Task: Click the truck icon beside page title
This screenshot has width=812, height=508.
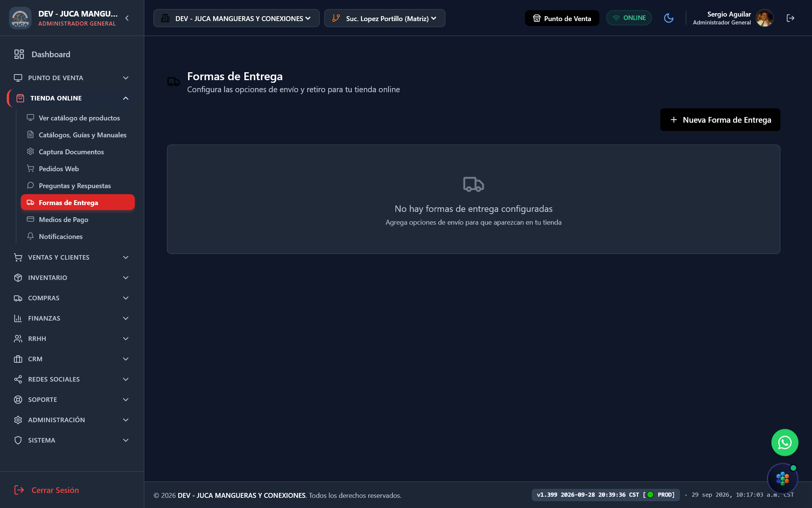Action: (x=174, y=82)
